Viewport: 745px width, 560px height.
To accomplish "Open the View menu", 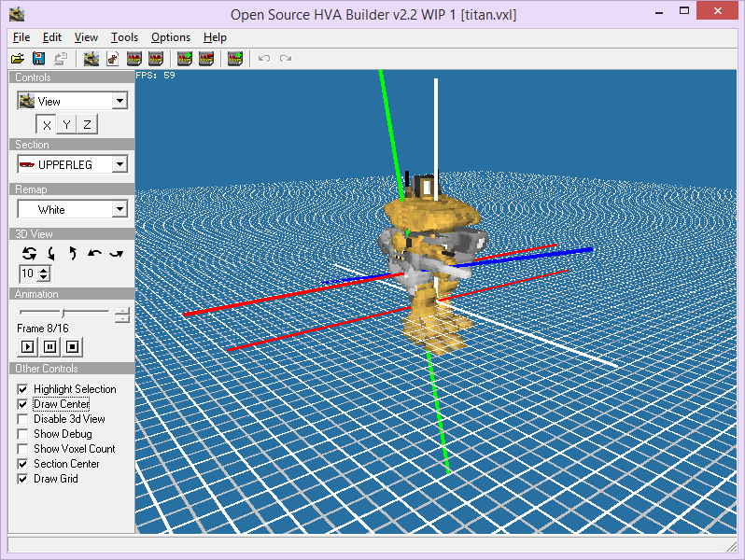I will [x=86, y=37].
